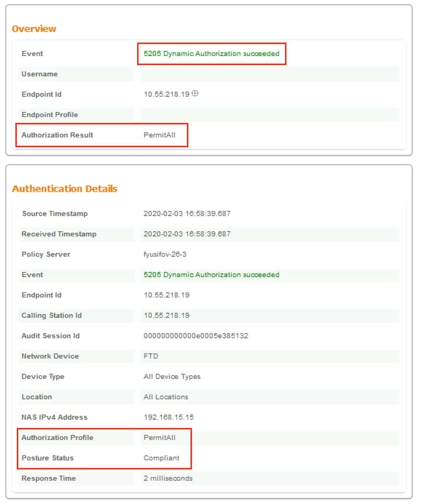The height and width of the screenshot is (504, 421).
Task: Click the details icon next to Overview Endpoint Id
Action: (195, 93)
